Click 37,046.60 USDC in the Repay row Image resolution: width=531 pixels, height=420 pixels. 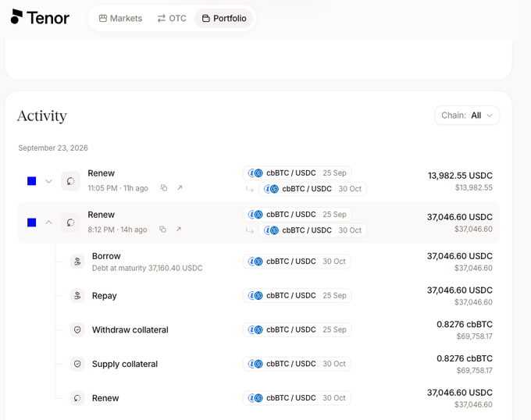click(x=459, y=290)
